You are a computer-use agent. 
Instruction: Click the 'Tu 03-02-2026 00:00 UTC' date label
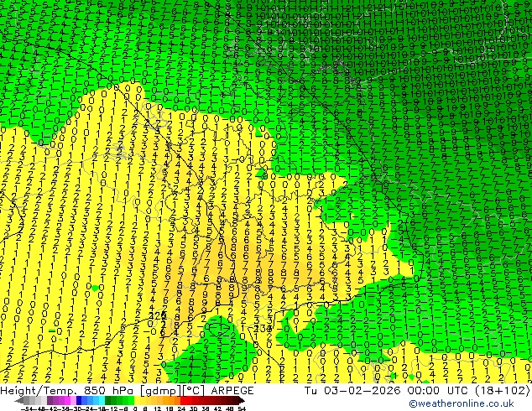(387, 390)
